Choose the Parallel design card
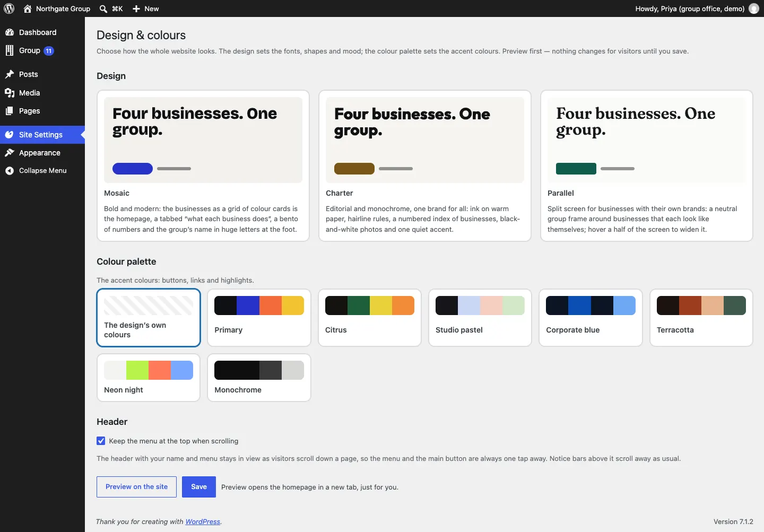Image resolution: width=764 pixels, height=532 pixels. 647,165
